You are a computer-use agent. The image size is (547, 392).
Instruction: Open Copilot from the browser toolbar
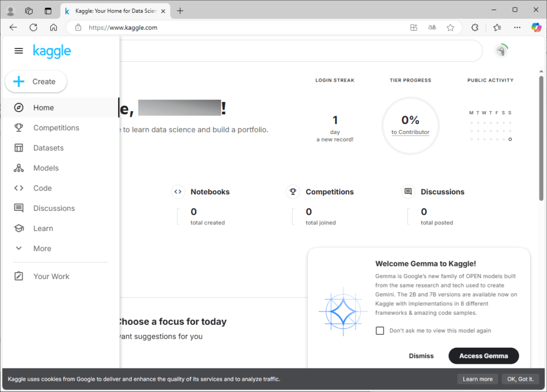pyautogui.click(x=536, y=27)
